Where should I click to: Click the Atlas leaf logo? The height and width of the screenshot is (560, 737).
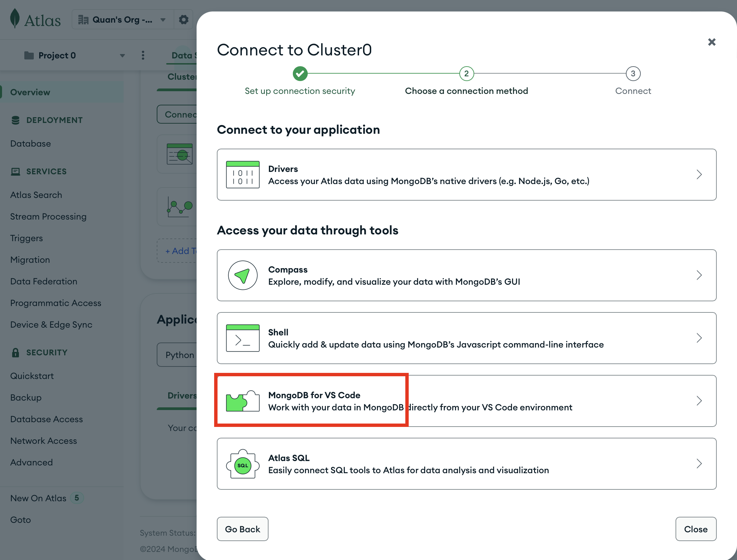[x=15, y=19]
